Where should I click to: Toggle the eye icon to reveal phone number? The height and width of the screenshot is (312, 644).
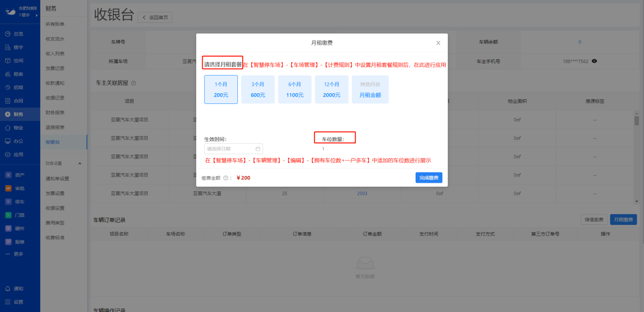coord(594,61)
